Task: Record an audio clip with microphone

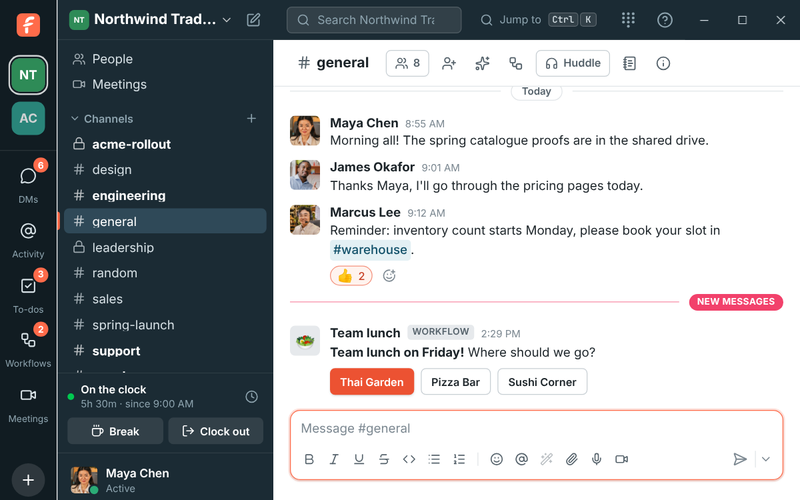Action: point(596,459)
